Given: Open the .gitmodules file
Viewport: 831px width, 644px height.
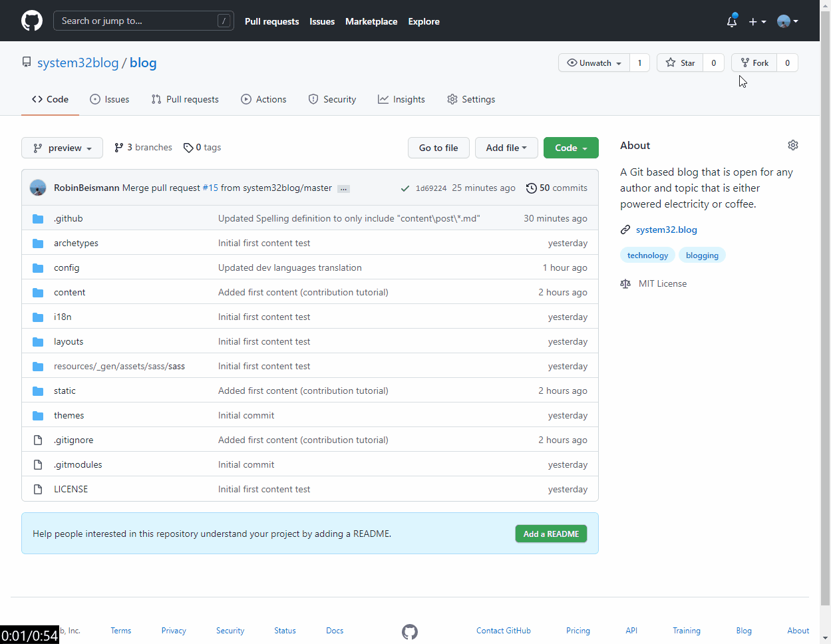Looking at the screenshot, I should (x=78, y=464).
